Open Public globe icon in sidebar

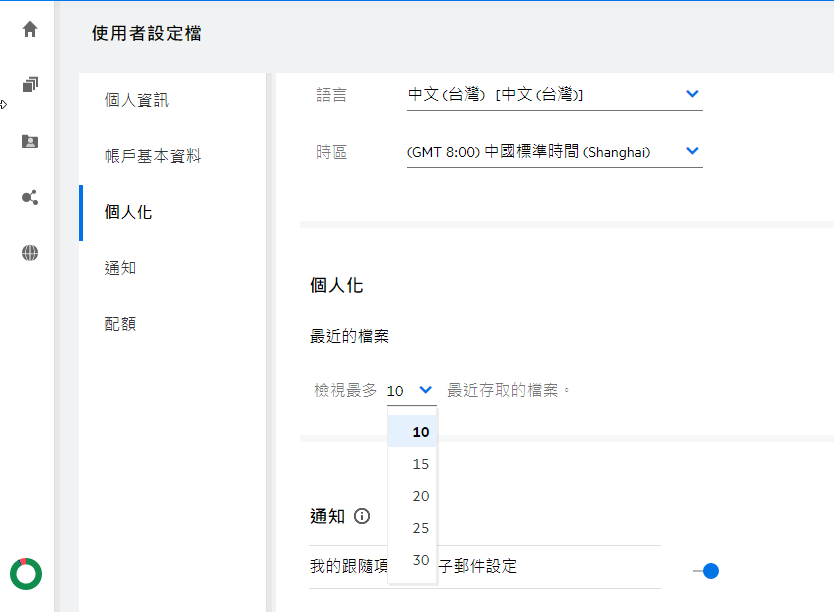[x=29, y=253]
